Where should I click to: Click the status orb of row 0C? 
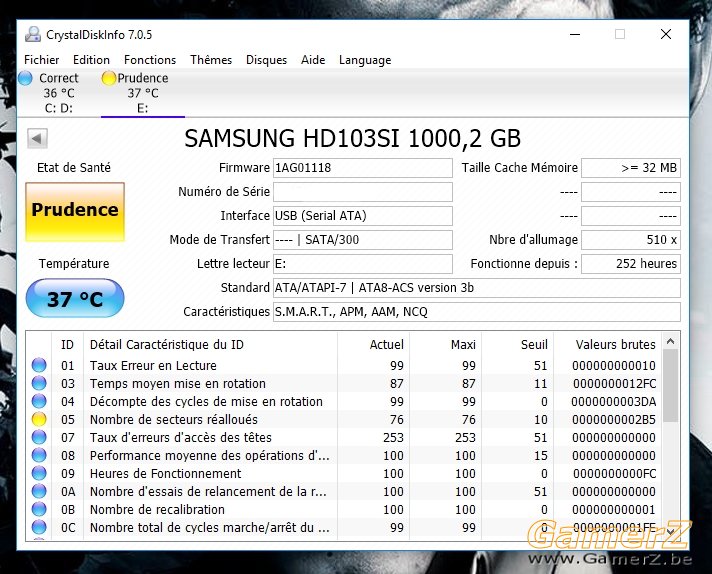click(x=39, y=527)
